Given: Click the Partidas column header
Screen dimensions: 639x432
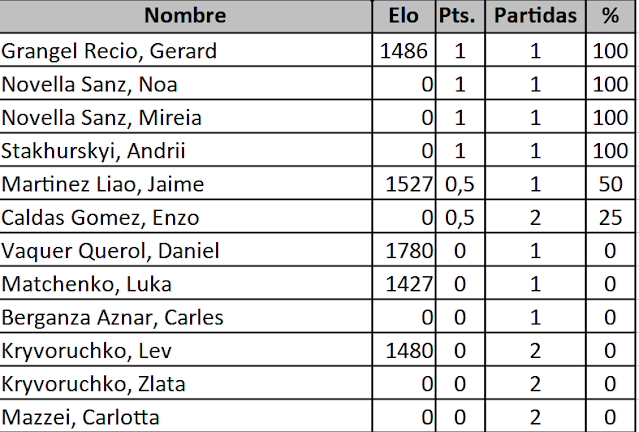Looking at the screenshot, I should click(535, 16).
